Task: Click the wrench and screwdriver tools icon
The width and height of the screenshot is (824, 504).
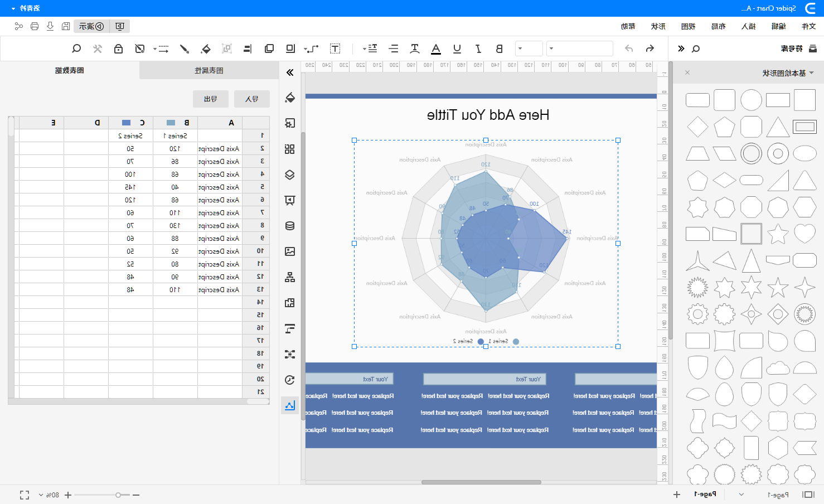Action: coord(98,49)
